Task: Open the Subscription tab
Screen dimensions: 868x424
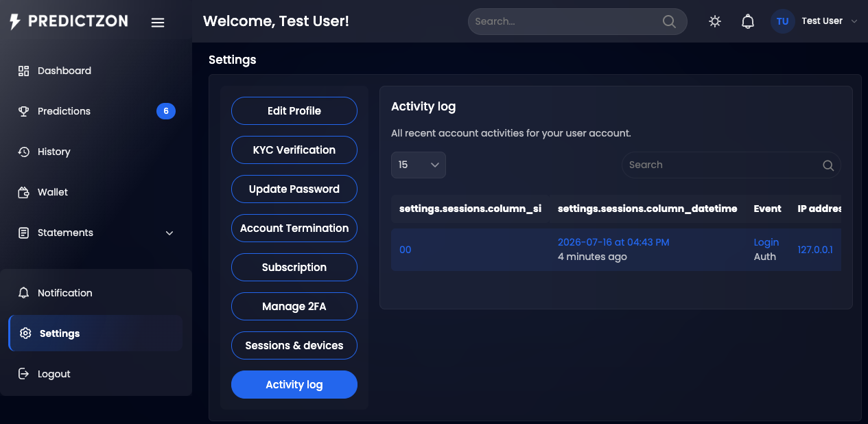Action: coord(294,268)
